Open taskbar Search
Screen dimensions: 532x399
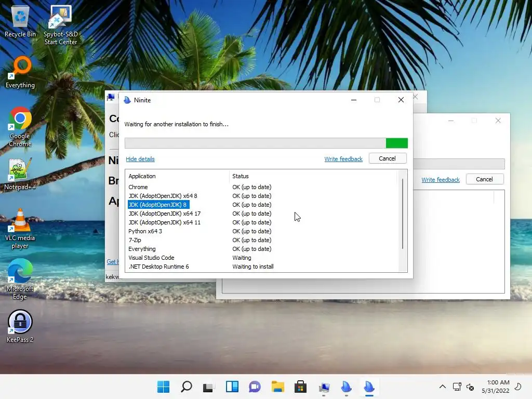click(x=187, y=387)
